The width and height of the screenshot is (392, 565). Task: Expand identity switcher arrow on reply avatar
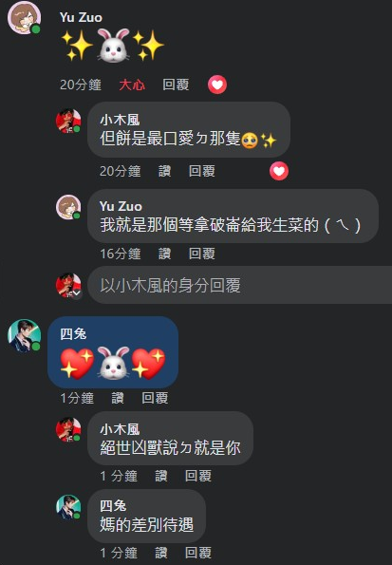point(77,293)
